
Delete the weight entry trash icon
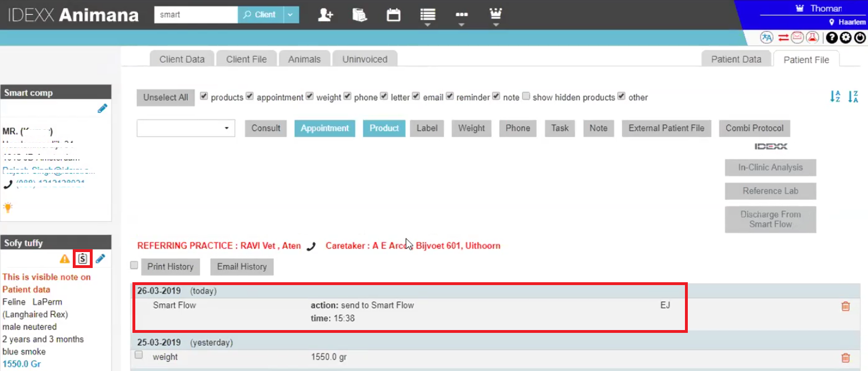click(x=845, y=358)
